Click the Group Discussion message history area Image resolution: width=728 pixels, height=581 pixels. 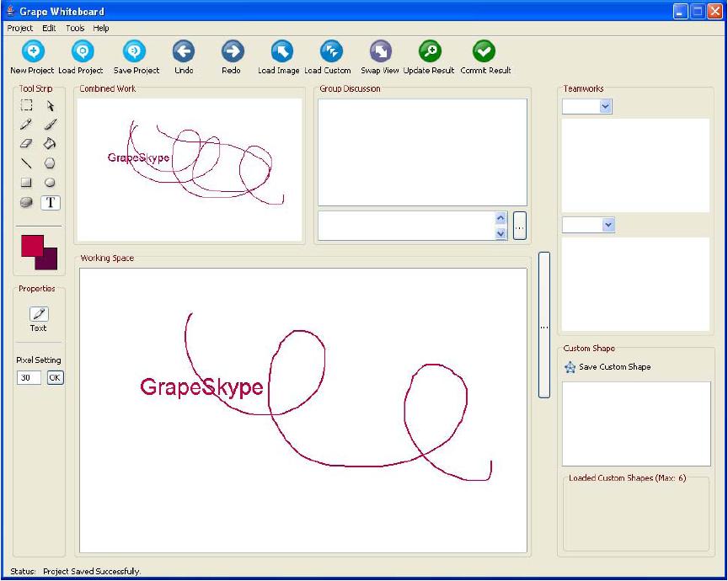(422, 152)
